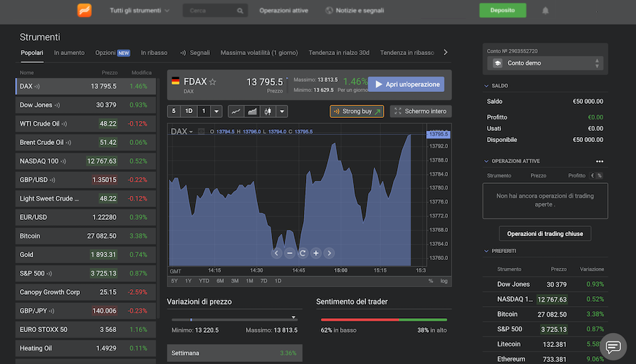Toggle chart percent scale
The height and width of the screenshot is (364, 636).
pos(431,281)
